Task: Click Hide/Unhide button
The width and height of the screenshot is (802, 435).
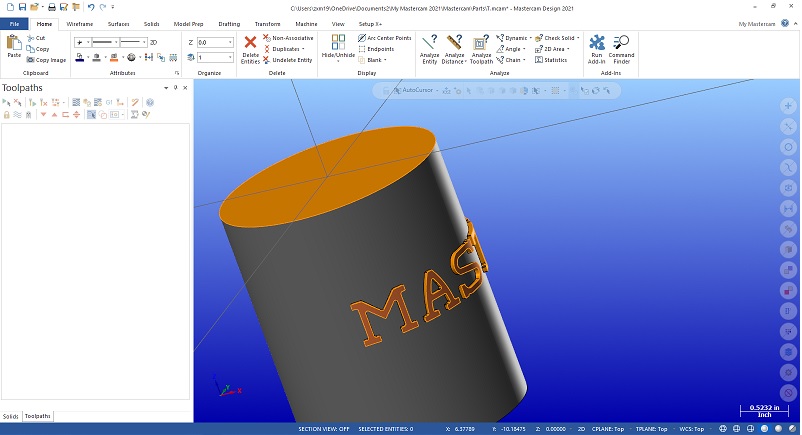Action: coord(338,49)
